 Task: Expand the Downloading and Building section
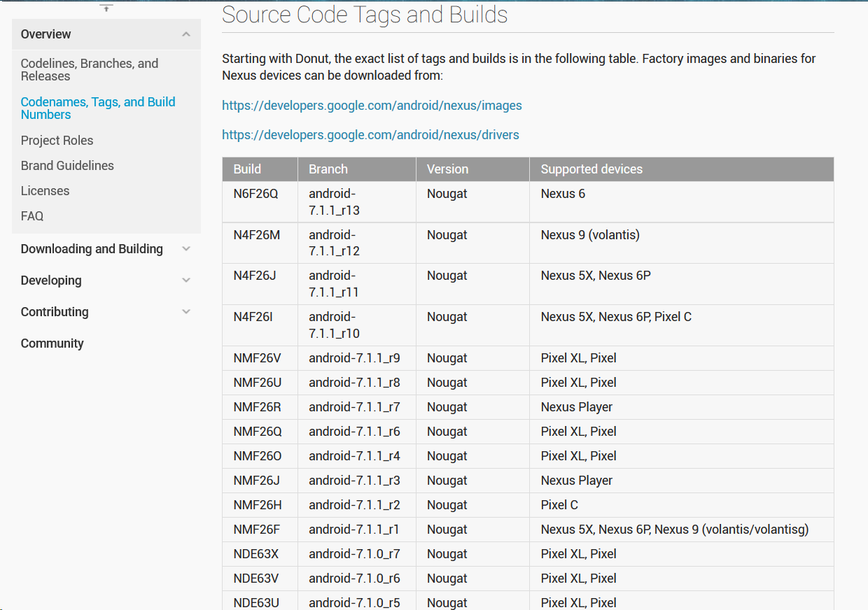click(185, 249)
